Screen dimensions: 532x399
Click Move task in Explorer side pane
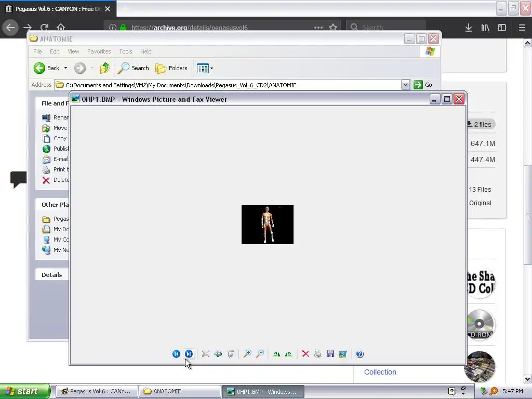55,128
